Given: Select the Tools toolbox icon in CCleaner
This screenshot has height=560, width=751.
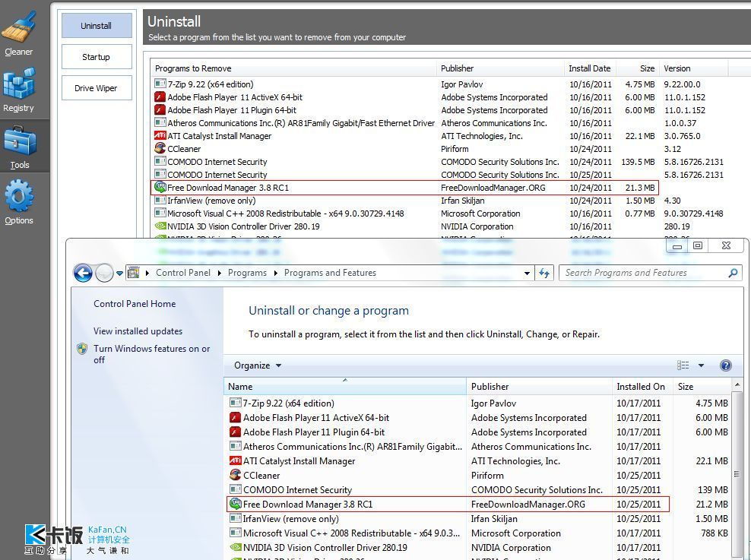Looking at the screenshot, I should tap(20, 141).
